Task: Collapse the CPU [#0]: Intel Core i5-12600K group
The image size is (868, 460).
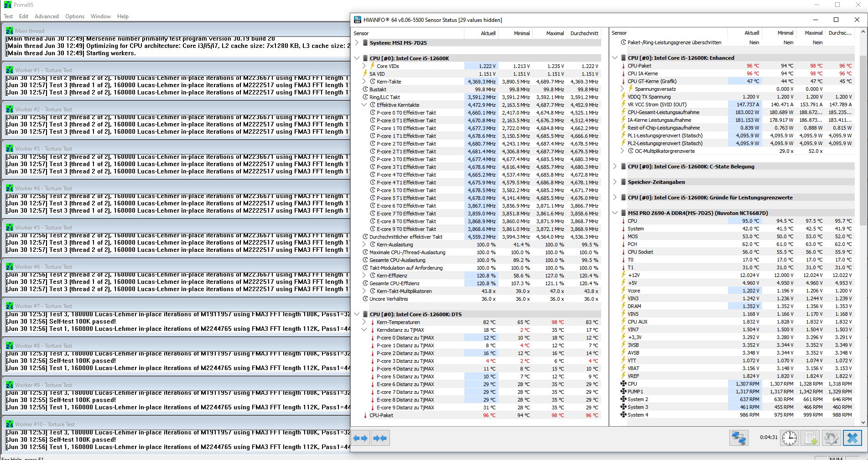Action: [357, 58]
